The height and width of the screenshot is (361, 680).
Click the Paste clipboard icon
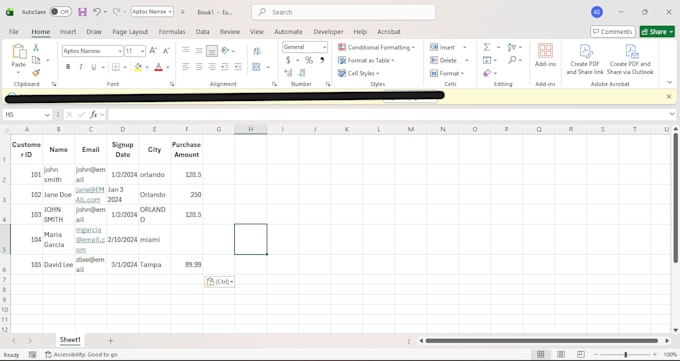coord(19,52)
